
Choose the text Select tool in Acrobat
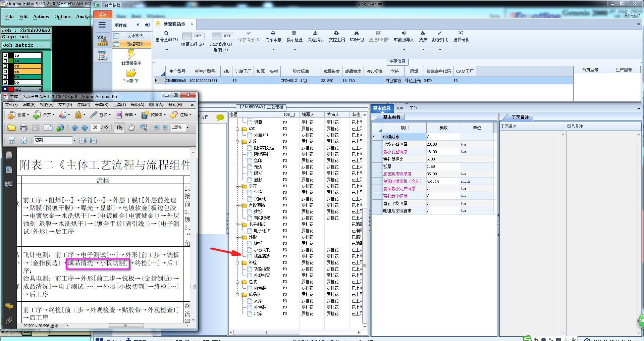tap(119, 128)
